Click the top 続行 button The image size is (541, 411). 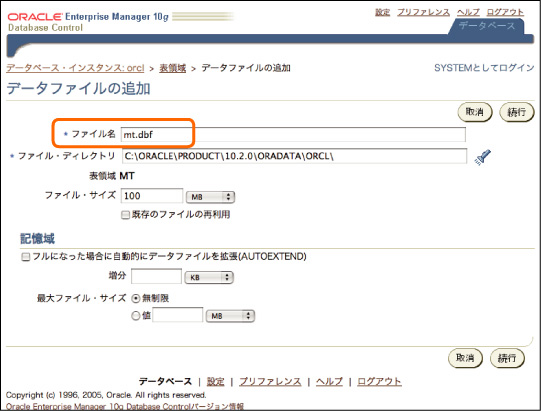pyautogui.click(x=517, y=112)
